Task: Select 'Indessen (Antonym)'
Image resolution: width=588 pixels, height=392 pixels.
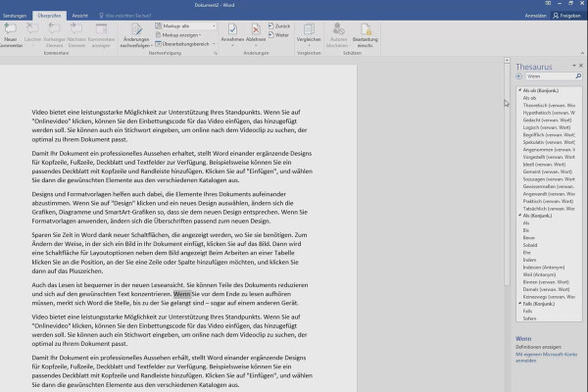Action: (544, 268)
